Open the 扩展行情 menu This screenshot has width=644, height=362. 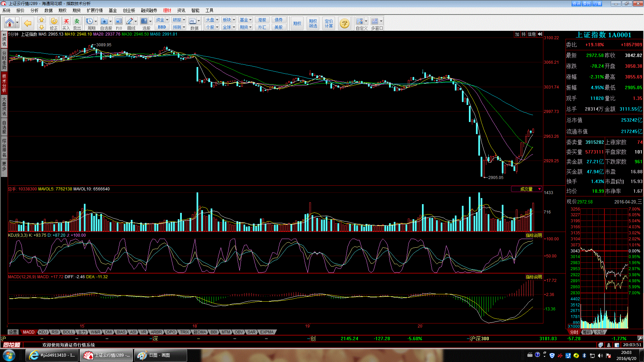pyautogui.click(x=95, y=10)
